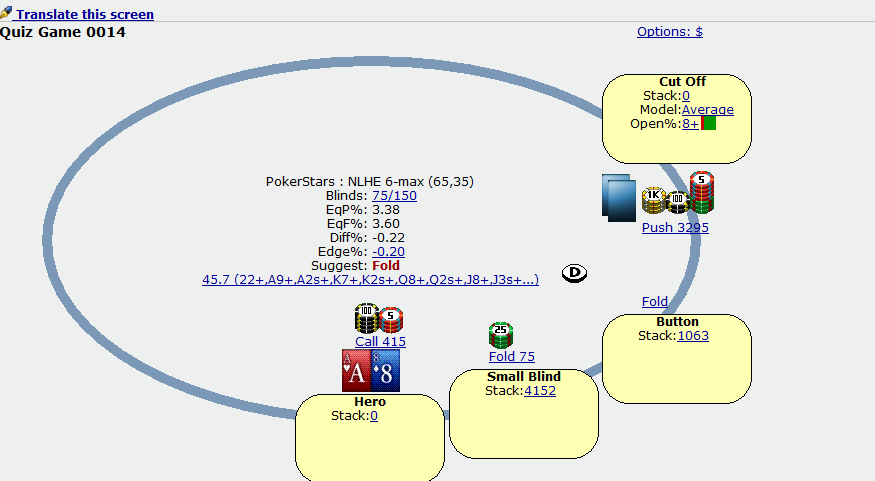Image resolution: width=875 pixels, height=481 pixels.
Task: Click the pencil icon beside Translate
Action: click(x=6, y=12)
